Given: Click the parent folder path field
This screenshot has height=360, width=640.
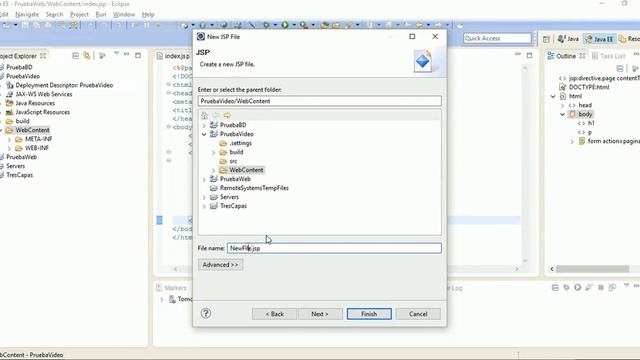Looking at the screenshot, I should [x=320, y=101].
